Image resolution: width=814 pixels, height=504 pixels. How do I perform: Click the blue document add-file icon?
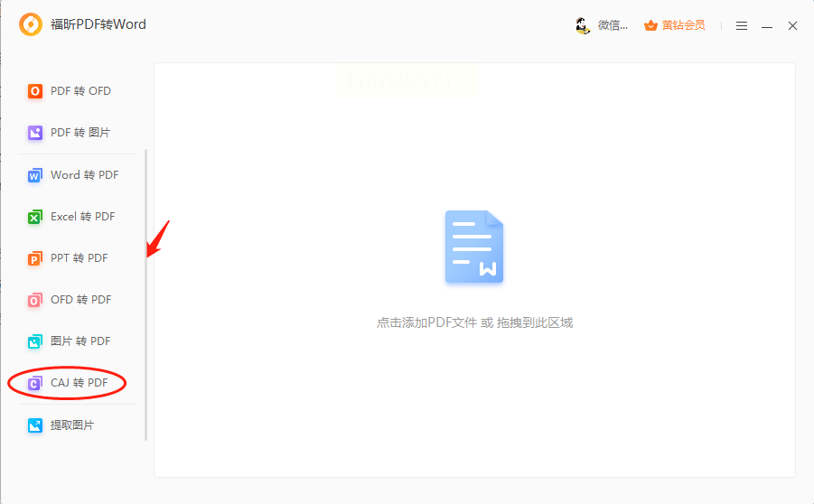point(474,247)
